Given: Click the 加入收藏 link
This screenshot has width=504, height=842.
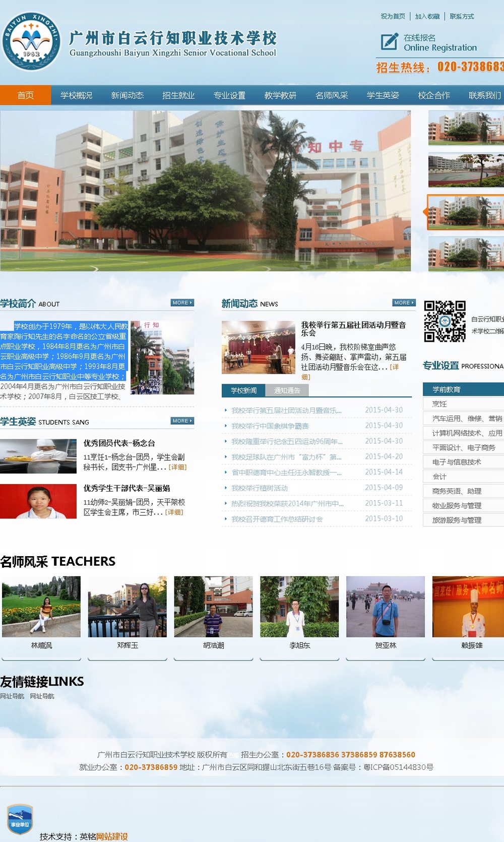Looking at the screenshot, I should 427,17.
